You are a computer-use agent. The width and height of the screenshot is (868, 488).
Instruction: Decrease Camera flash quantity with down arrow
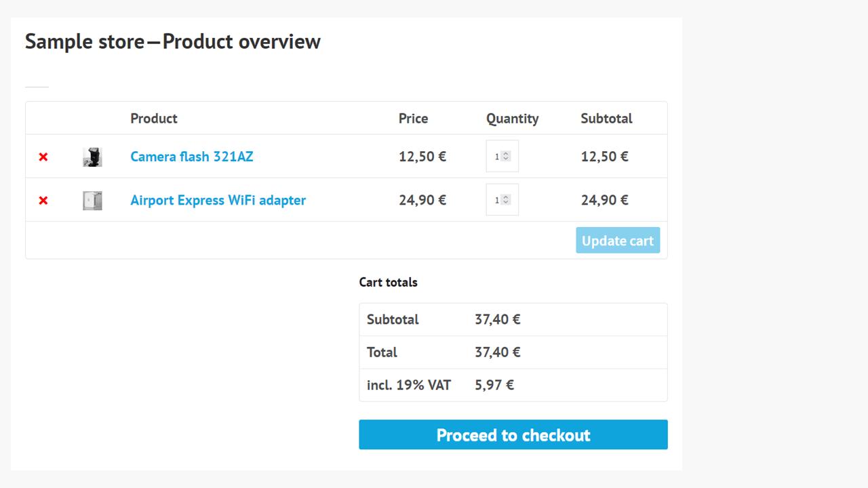(507, 159)
